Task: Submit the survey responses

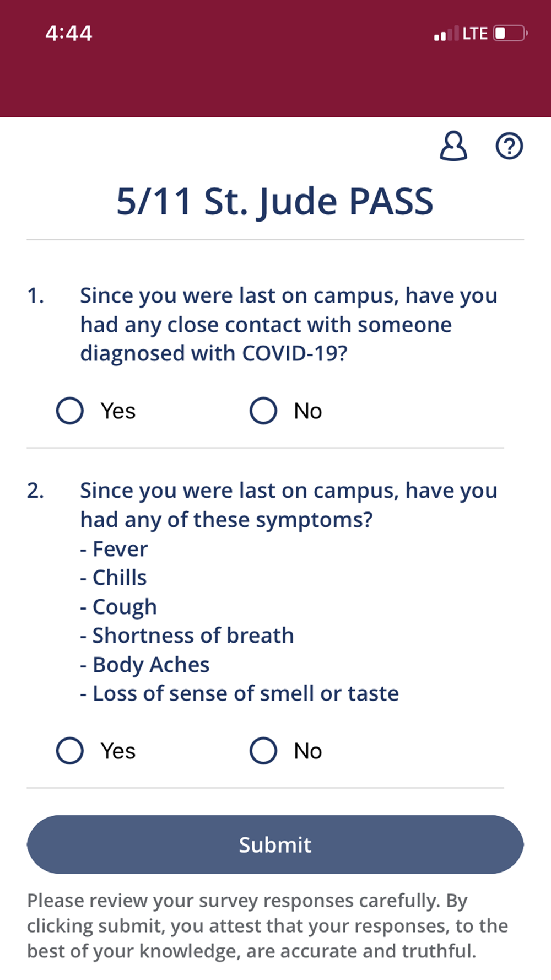Action: coord(275,844)
